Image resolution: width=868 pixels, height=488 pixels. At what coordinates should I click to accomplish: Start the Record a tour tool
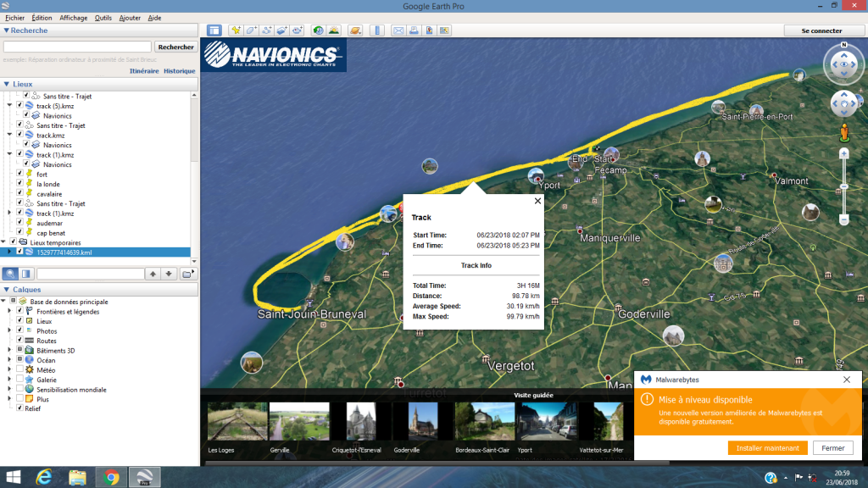click(x=298, y=30)
